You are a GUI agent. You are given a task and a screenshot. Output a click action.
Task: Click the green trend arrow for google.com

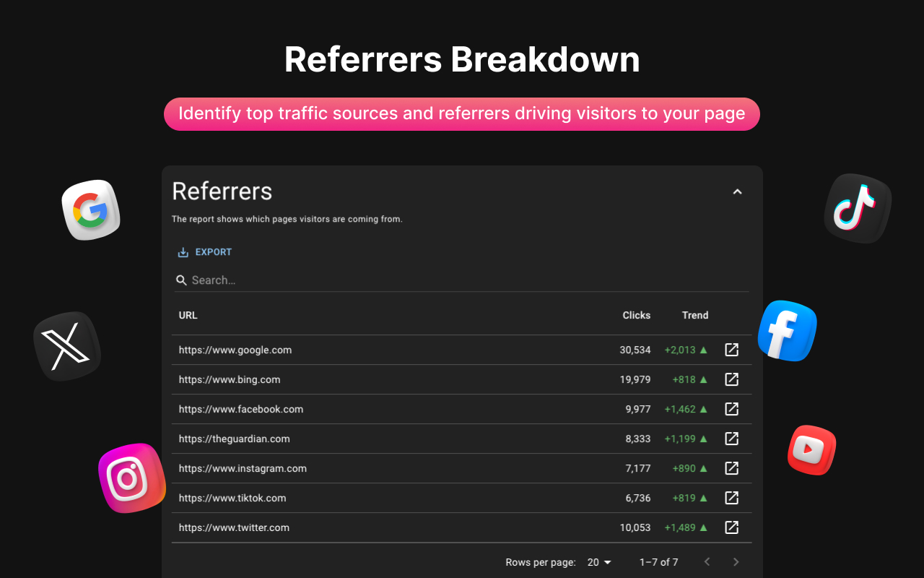(x=702, y=350)
